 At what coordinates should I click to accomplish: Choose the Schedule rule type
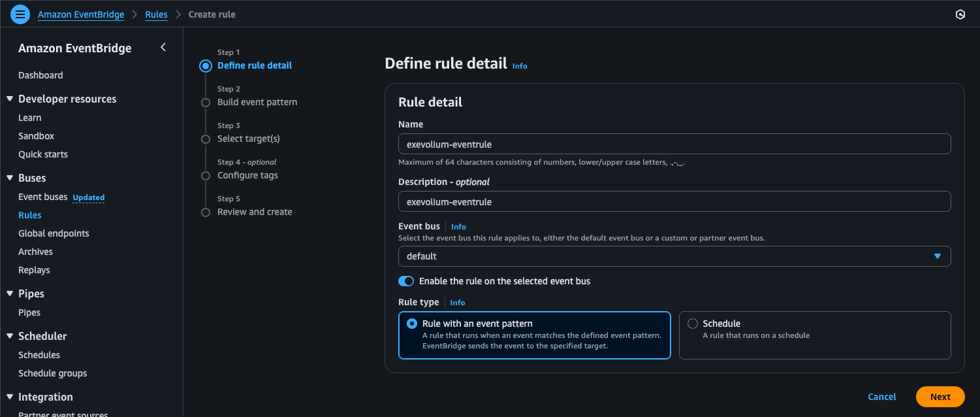click(x=693, y=324)
